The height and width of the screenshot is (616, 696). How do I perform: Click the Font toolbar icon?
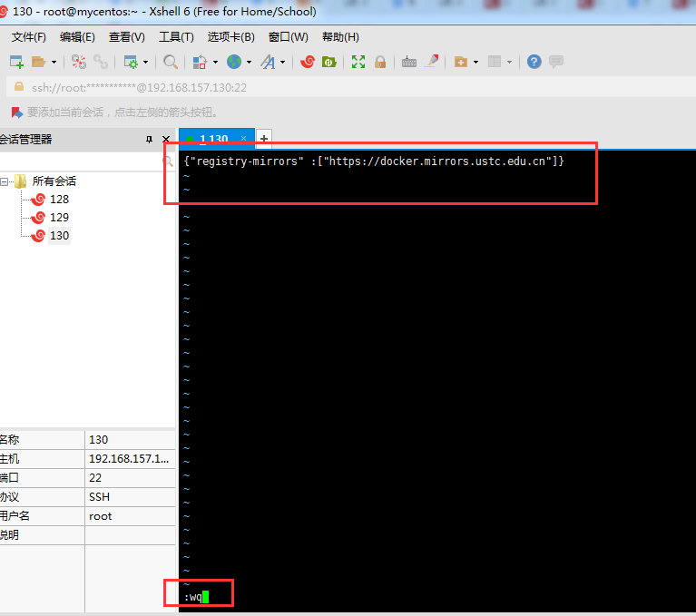(268, 62)
